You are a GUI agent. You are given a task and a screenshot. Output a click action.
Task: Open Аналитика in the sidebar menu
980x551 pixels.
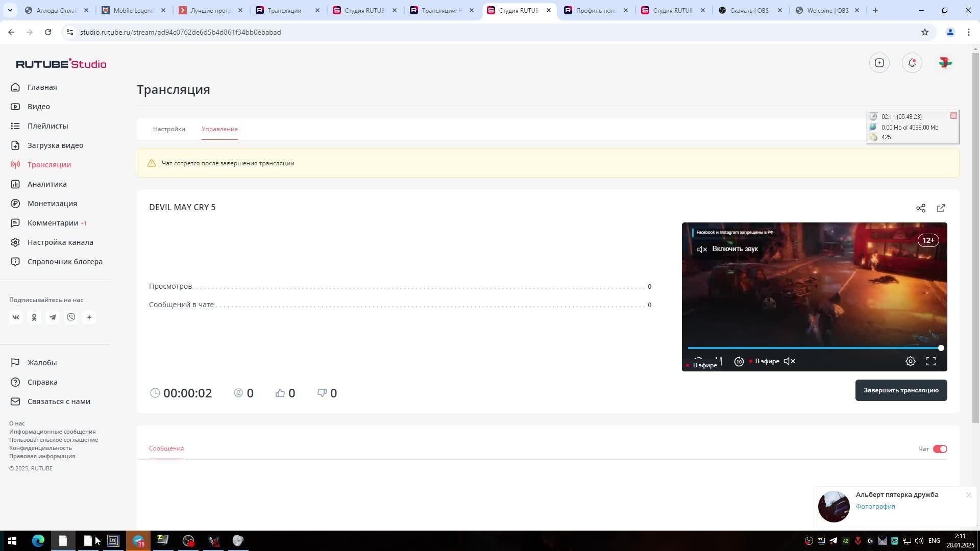[47, 184]
